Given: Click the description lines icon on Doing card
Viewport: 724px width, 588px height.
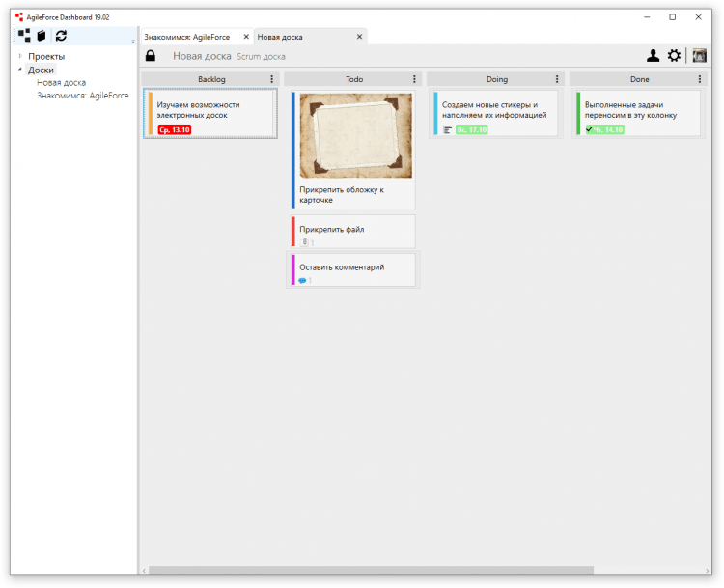Looking at the screenshot, I should pyautogui.click(x=448, y=129).
